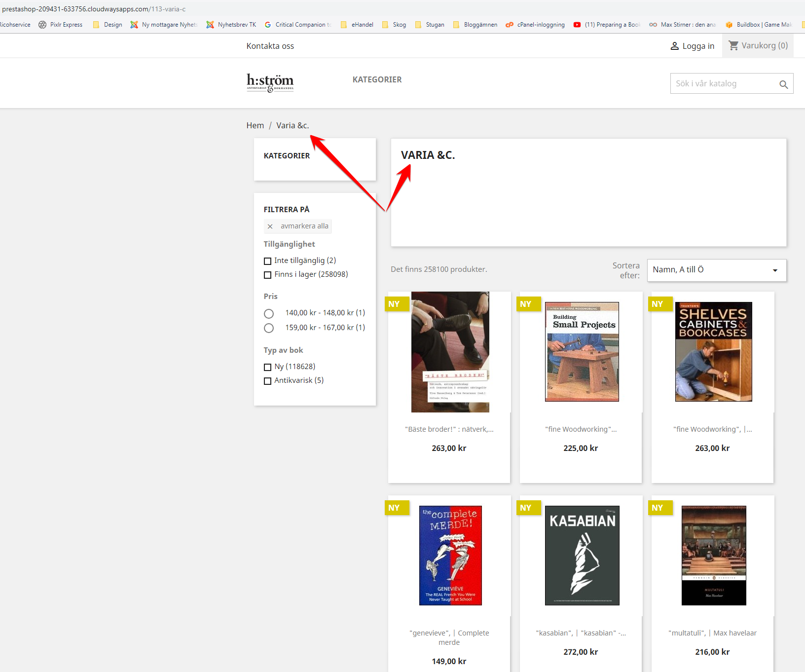
Task: Open the Max Stirner bookmark
Action: (x=683, y=25)
